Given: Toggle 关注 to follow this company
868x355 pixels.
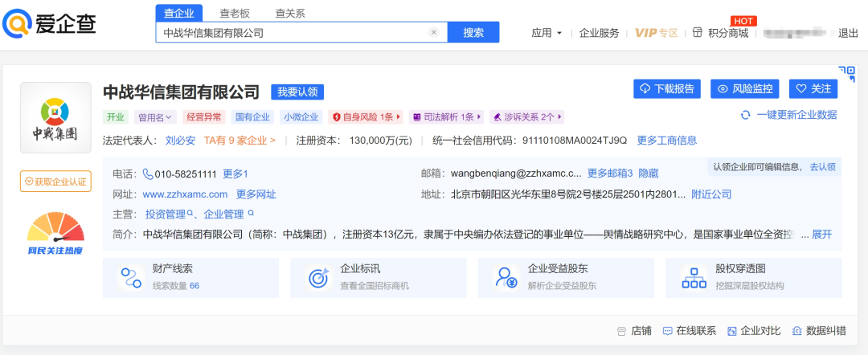Looking at the screenshot, I should pos(813,88).
